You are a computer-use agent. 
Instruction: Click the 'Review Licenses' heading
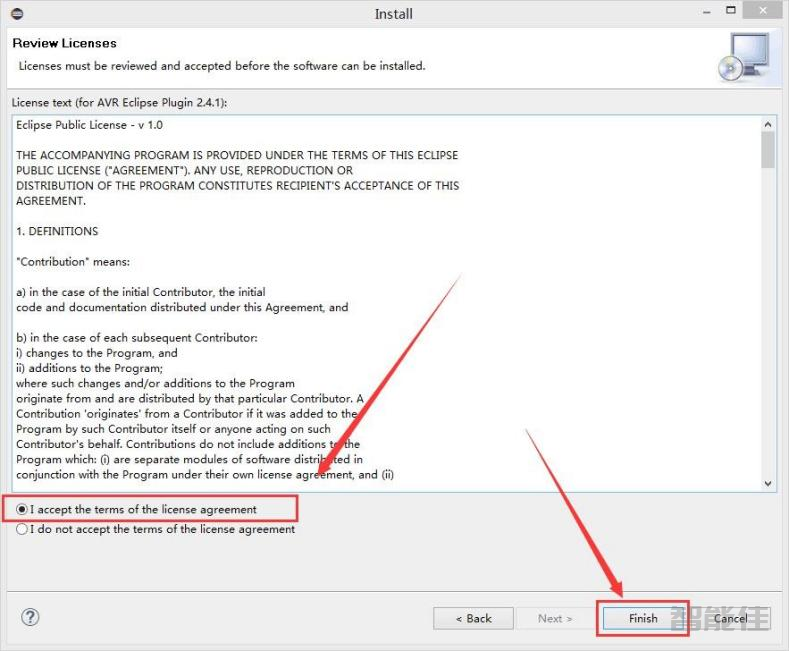pyautogui.click(x=64, y=43)
